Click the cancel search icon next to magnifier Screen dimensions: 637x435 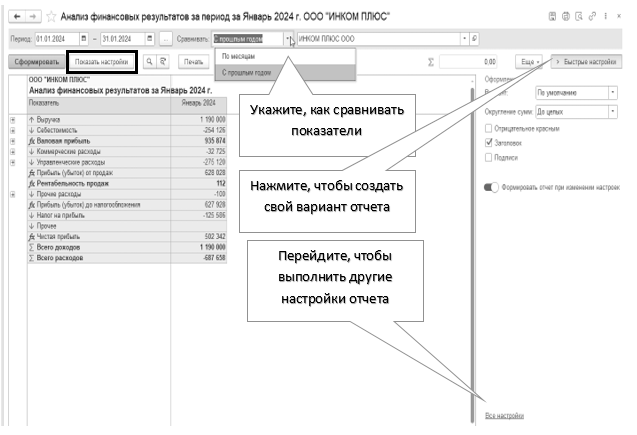click(163, 62)
